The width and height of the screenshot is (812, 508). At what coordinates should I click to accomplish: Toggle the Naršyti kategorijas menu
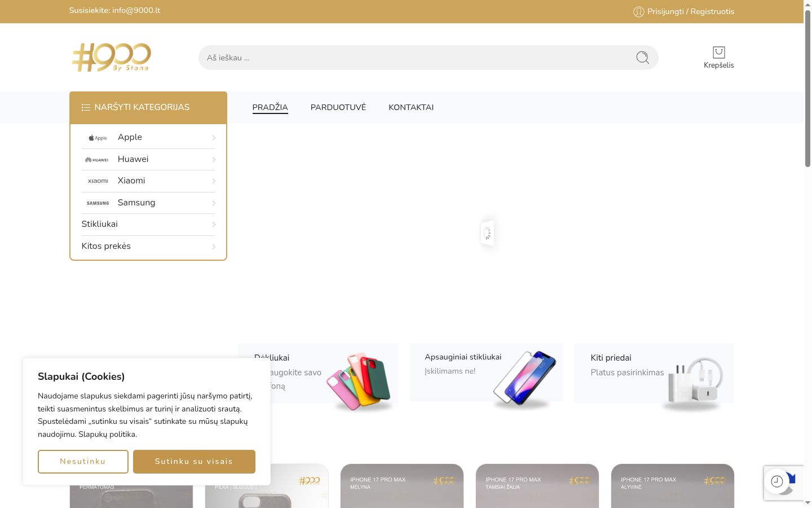click(148, 107)
